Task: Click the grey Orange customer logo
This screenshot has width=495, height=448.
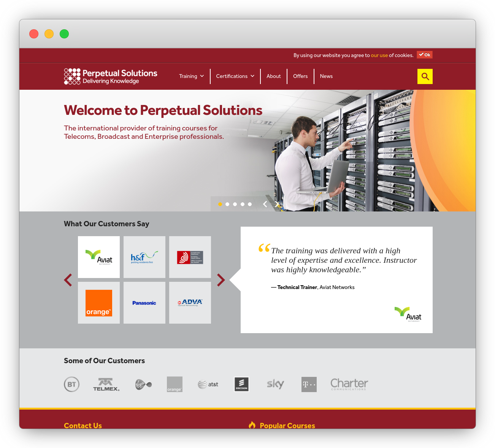Action: click(175, 384)
